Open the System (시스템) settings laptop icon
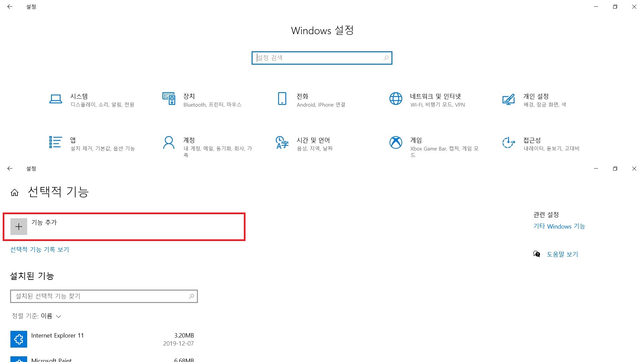Image resolution: width=644 pixels, height=362 pixels. 56,99
